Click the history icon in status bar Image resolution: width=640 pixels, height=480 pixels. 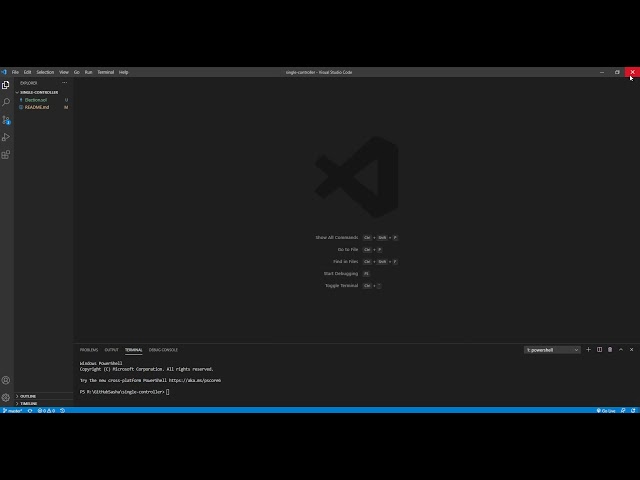pos(62,411)
